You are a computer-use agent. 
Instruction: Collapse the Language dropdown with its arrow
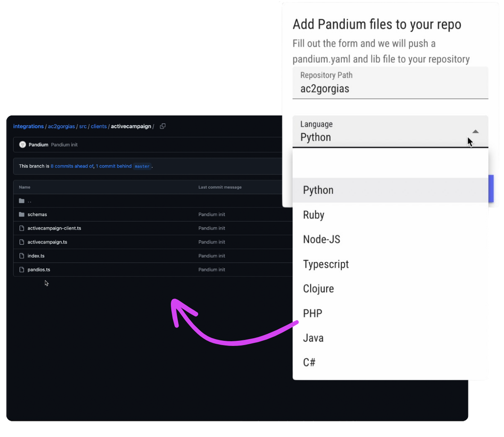point(475,131)
